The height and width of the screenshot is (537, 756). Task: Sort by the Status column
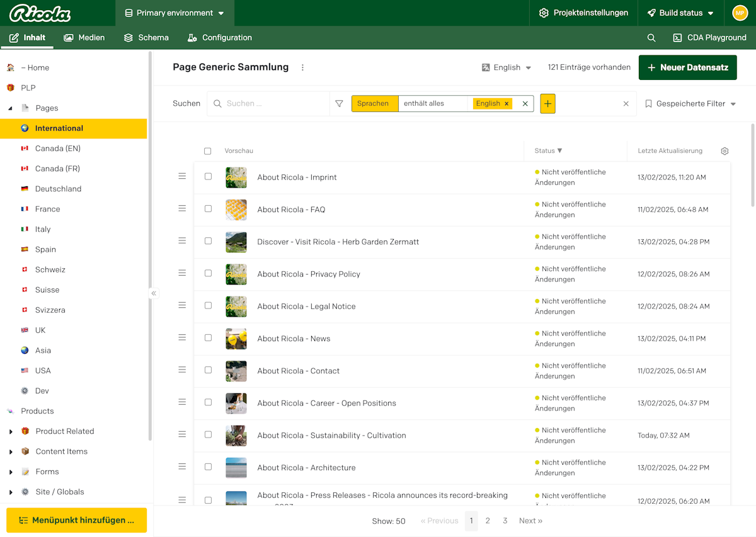pos(548,151)
